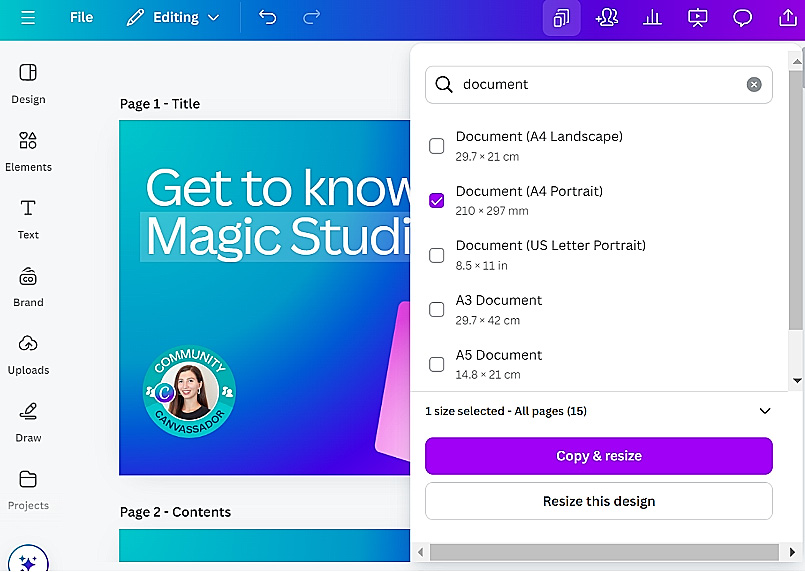Click the Community Canvassador badge image

click(x=189, y=391)
